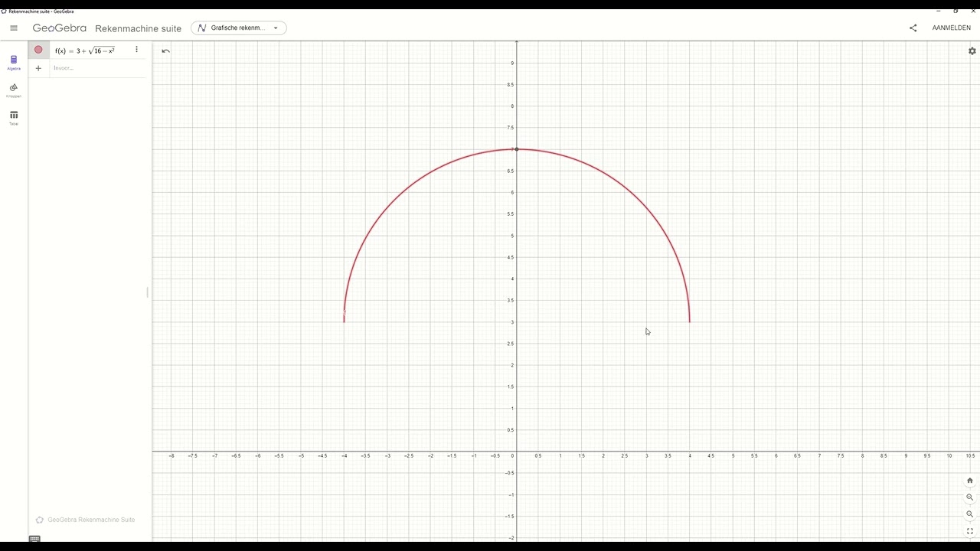The height and width of the screenshot is (551, 980).
Task: Open the options menu for f(x)
Action: pos(136,50)
